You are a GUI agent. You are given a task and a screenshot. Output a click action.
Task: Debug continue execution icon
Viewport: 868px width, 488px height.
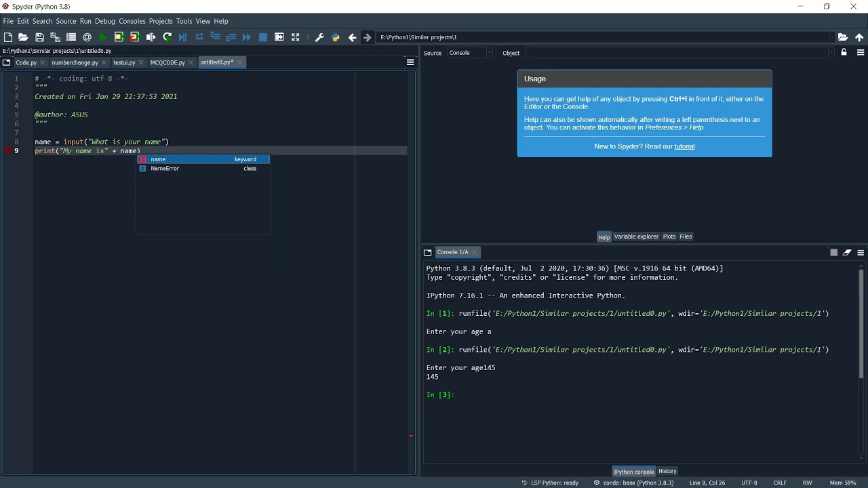(247, 37)
